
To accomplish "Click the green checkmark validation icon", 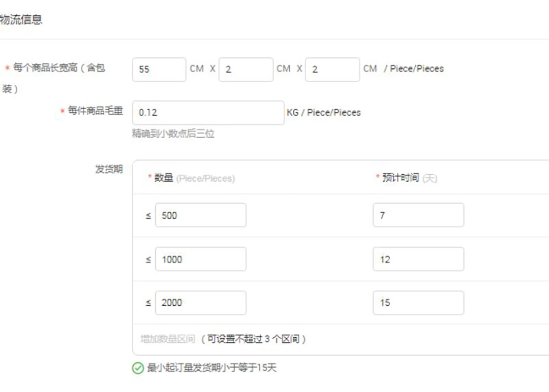I will coord(138,368).
